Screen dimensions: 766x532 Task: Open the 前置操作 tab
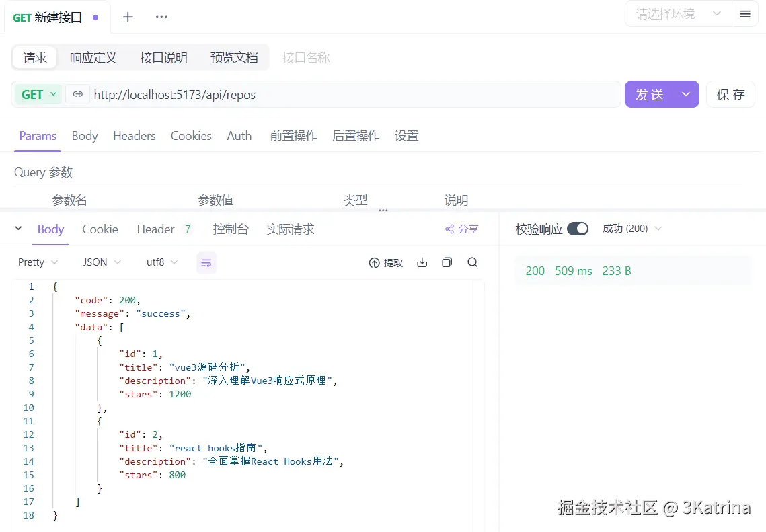pyautogui.click(x=294, y=136)
